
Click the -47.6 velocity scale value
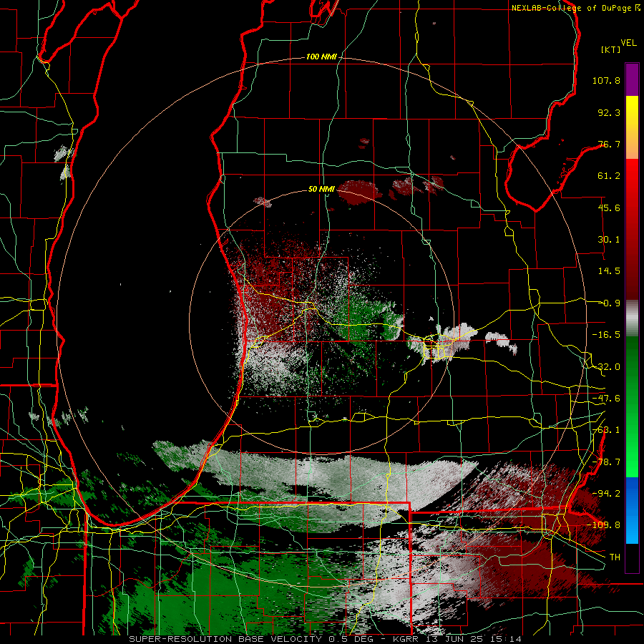click(x=606, y=399)
